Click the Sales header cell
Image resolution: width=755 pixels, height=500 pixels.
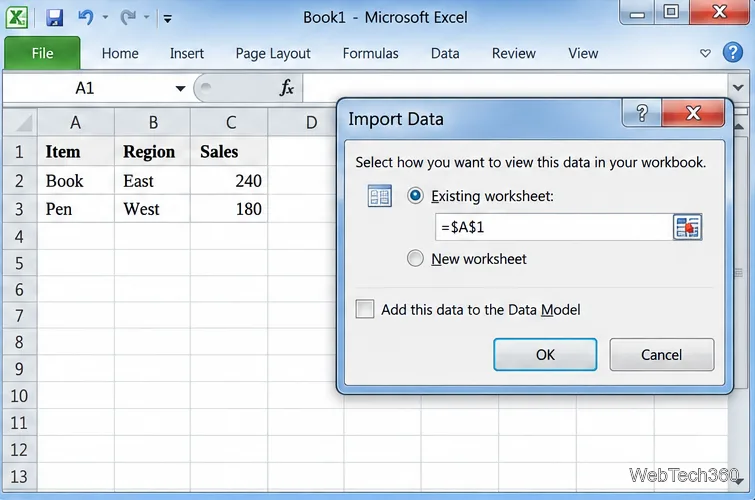[x=229, y=152]
